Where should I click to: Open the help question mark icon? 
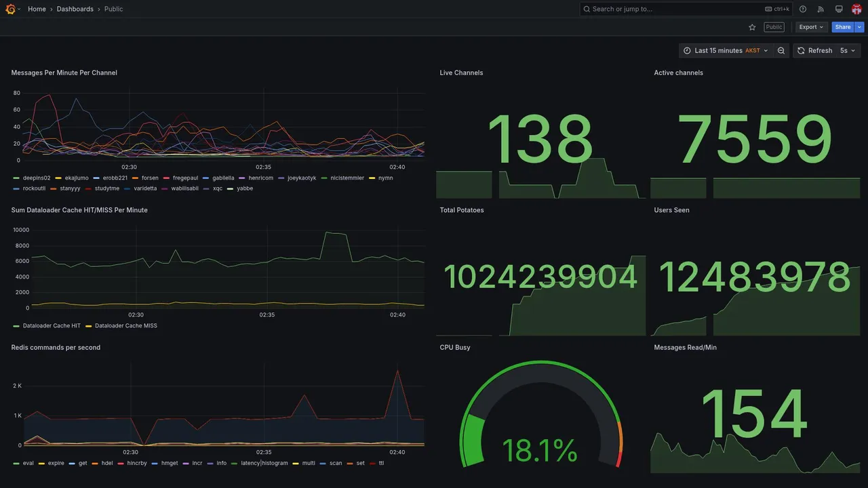tap(803, 9)
